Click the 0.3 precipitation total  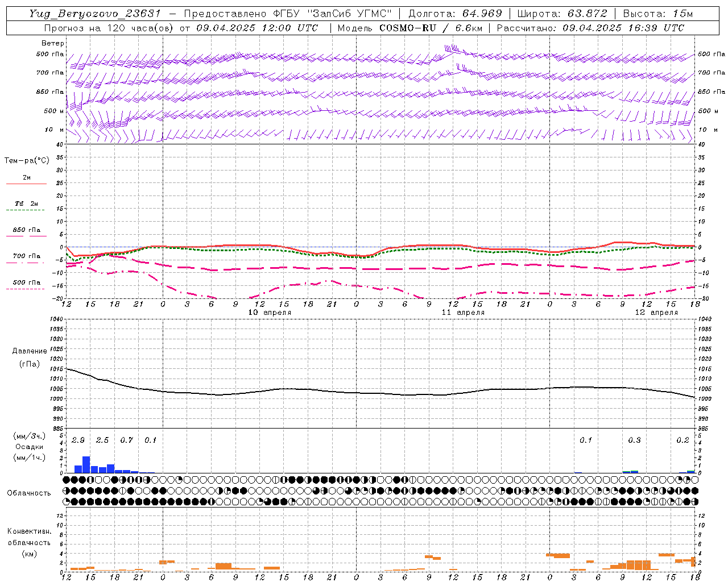pyautogui.click(x=634, y=440)
